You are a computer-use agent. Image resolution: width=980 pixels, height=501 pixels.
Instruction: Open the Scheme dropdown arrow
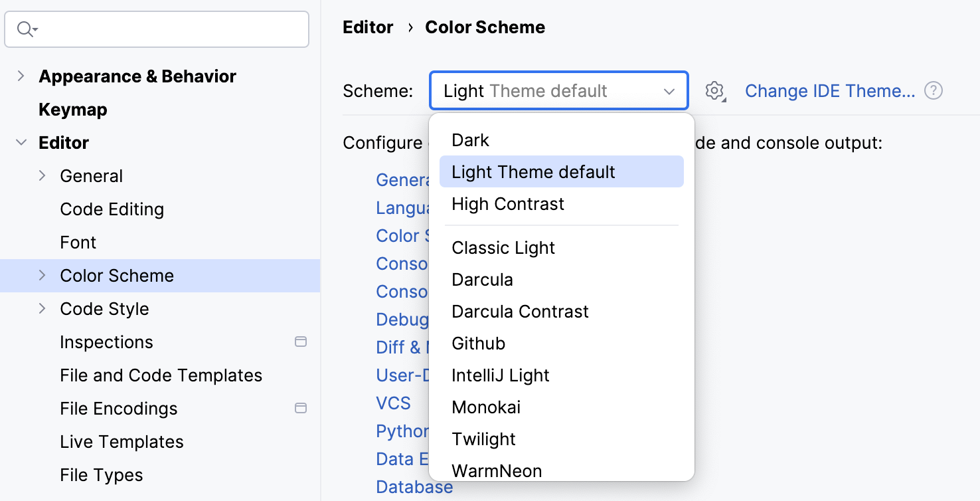tap(669, 91)
